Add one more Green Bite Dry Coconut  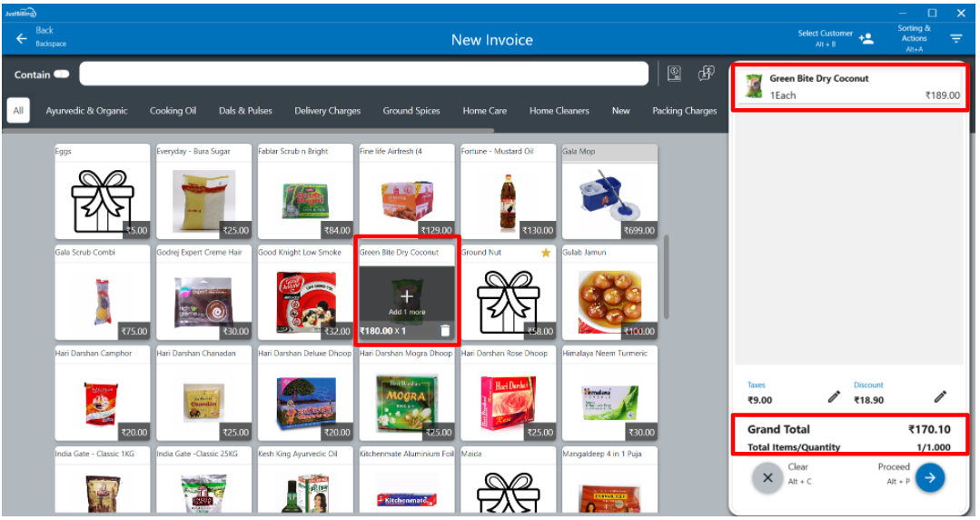click(x=406, y=298)
